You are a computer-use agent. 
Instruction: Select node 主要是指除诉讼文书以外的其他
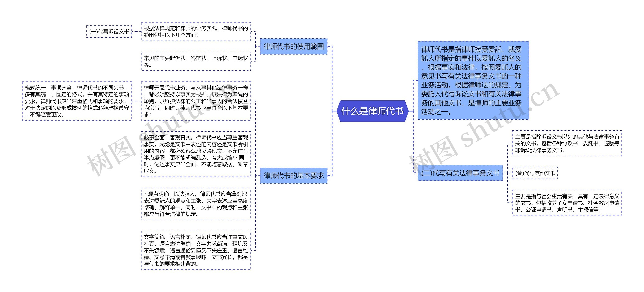coord(567,143)
